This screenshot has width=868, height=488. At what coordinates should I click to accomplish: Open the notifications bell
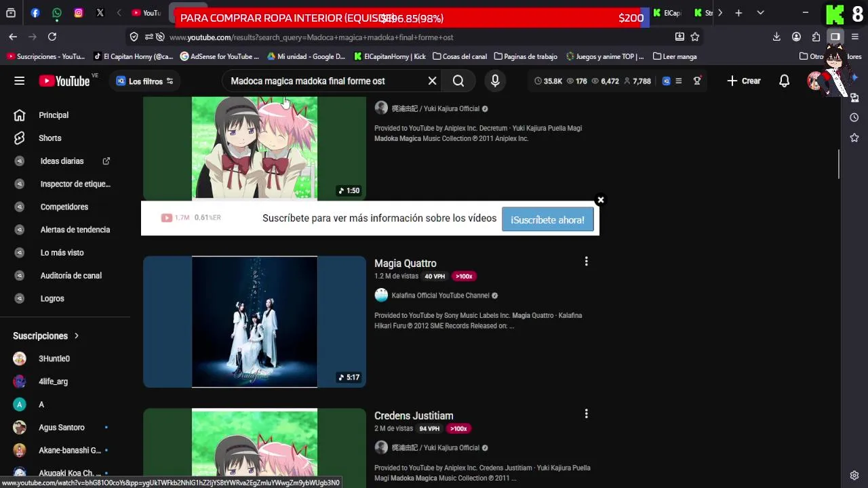pyautogui.click(x=784, y=81)
